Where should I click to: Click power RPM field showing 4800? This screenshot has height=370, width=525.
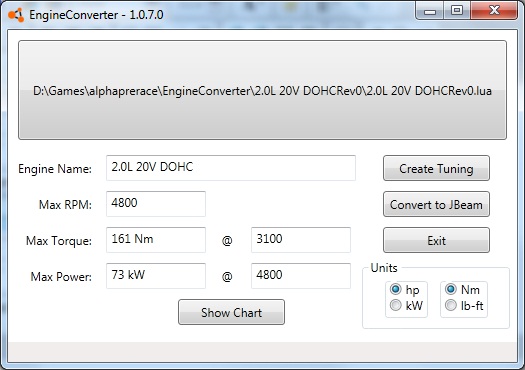(x=301, y=276)
